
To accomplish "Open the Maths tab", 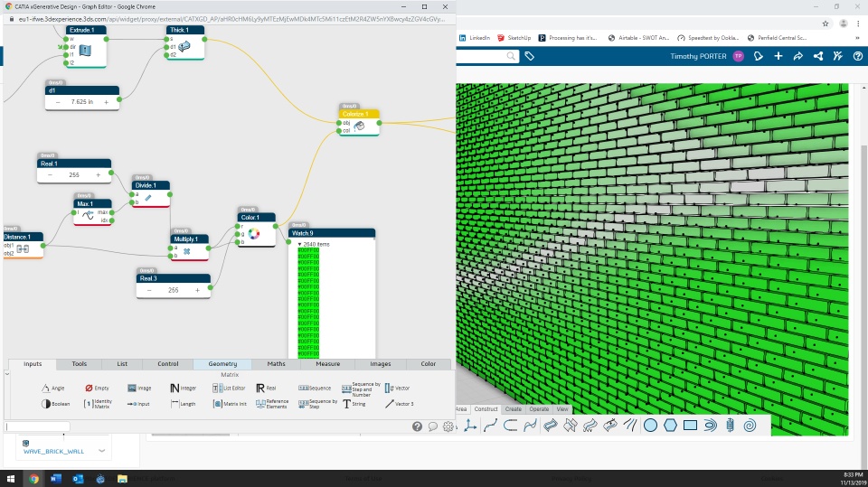I will (277, 364).
